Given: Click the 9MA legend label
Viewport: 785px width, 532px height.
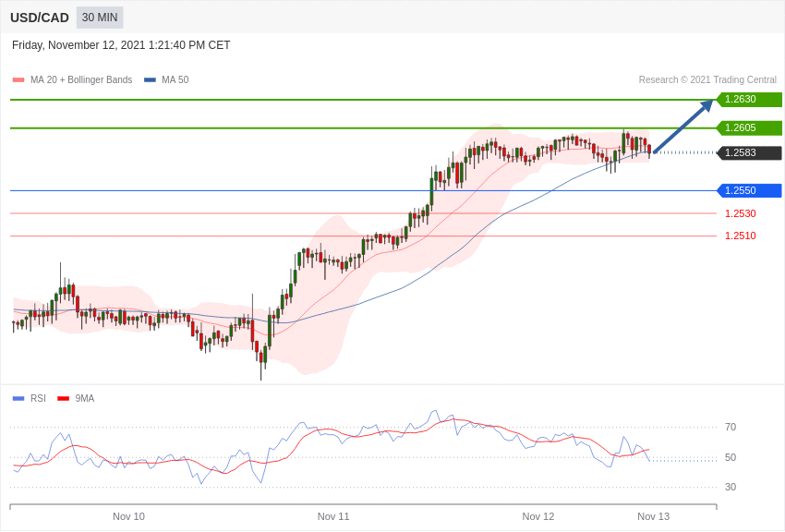Looking at the screenshot, I should tap(85, 398).
